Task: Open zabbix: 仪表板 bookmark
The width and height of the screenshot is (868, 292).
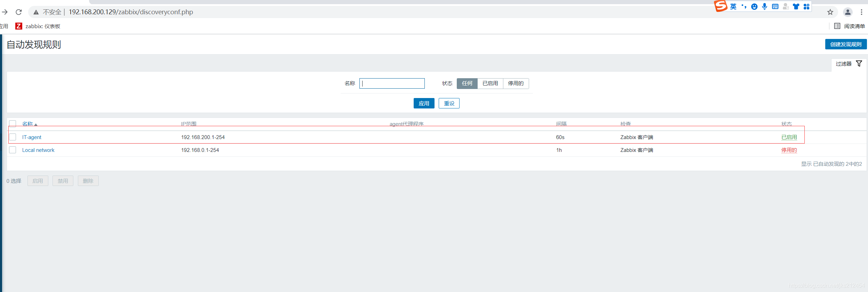Action: tap(43, 26)
